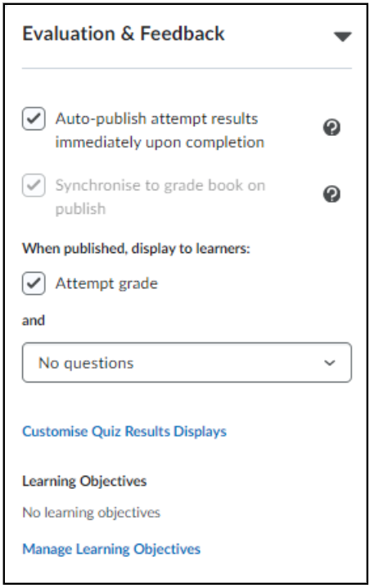Uncheck Auto-publish attempt results checkbox
The width and height of the screenshot is (370, 588).
pyautogui.click(x=34, y=119)
